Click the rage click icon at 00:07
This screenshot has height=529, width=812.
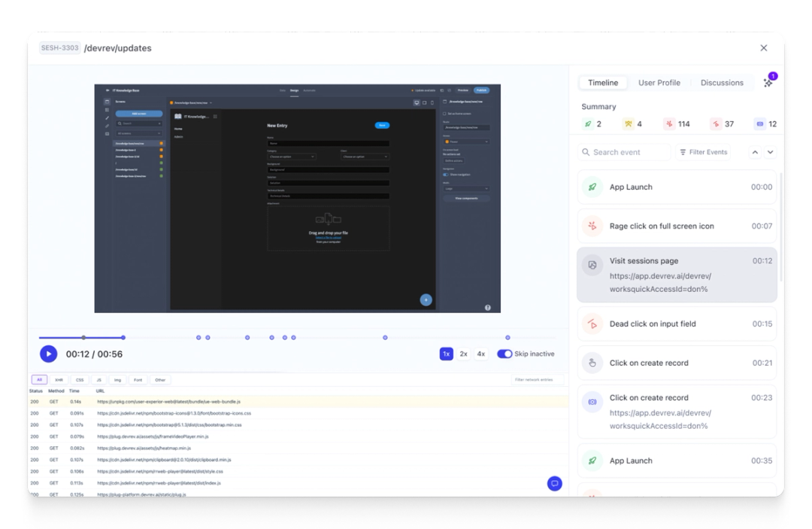point(592,226)
